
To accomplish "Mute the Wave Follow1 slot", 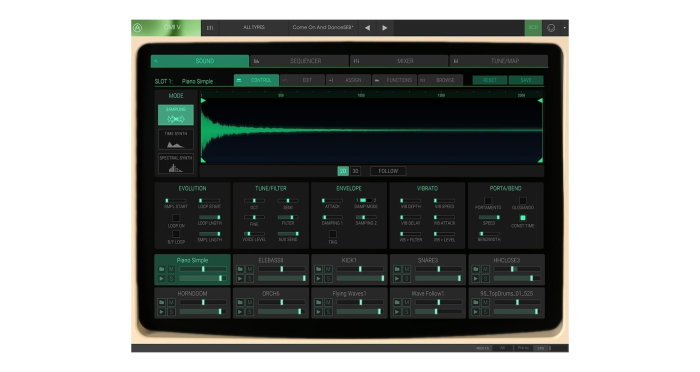I will click(x=407, y=302).
